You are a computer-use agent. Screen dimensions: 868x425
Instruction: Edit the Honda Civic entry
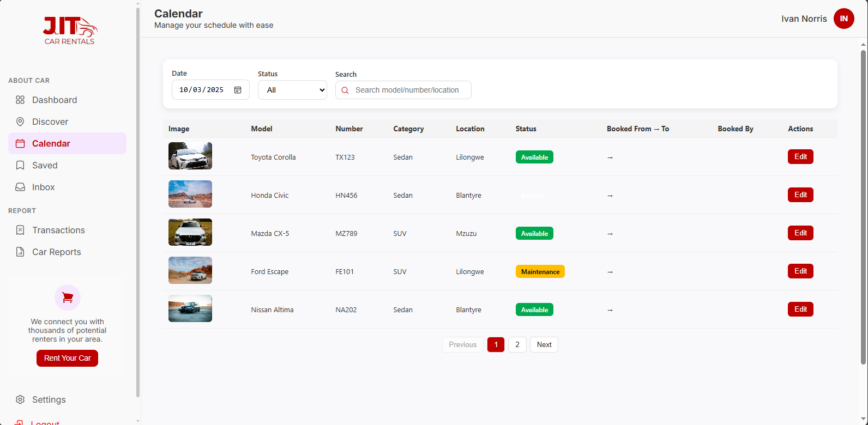pos(800,195)
